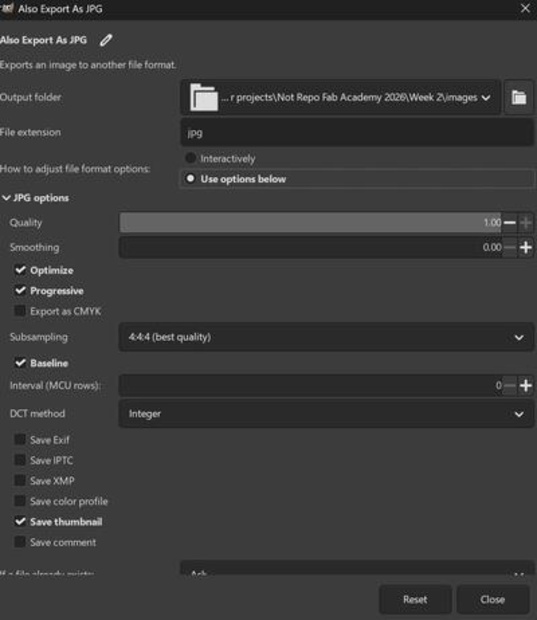
Task: Enable Save color profile checkbox
Action: (x=20, y=501)
